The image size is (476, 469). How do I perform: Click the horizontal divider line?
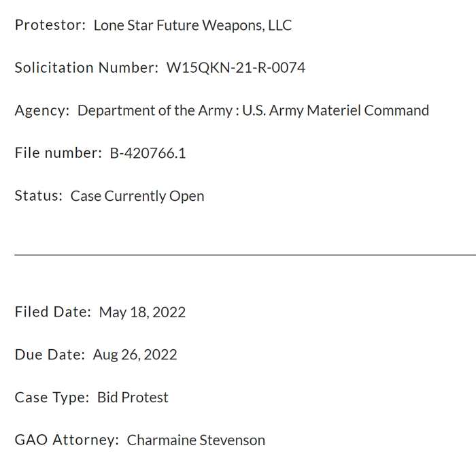(x=245, y=255)
